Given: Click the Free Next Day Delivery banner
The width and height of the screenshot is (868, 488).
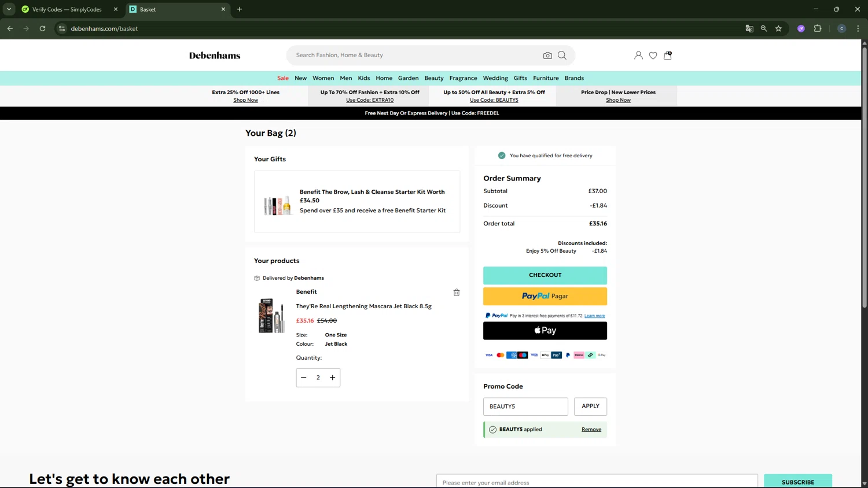Looking at the screenshot, I should coord(432,113).
